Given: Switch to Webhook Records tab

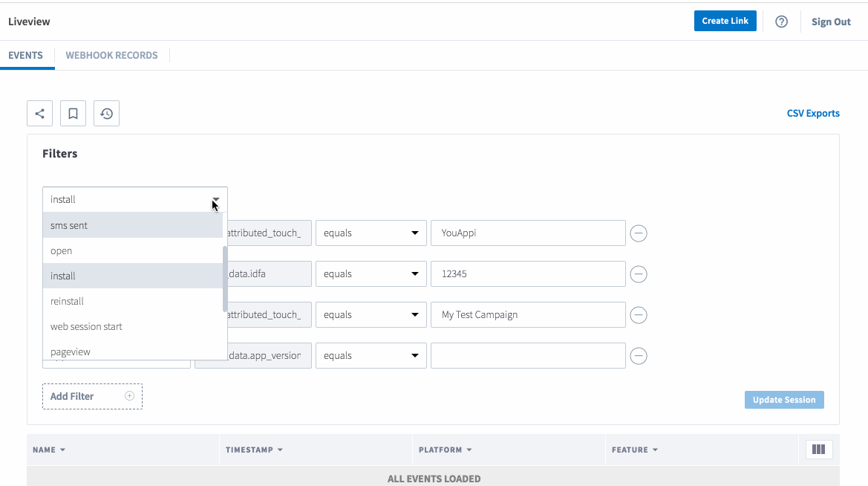Looking at the screenshot, I should [111, 56].
